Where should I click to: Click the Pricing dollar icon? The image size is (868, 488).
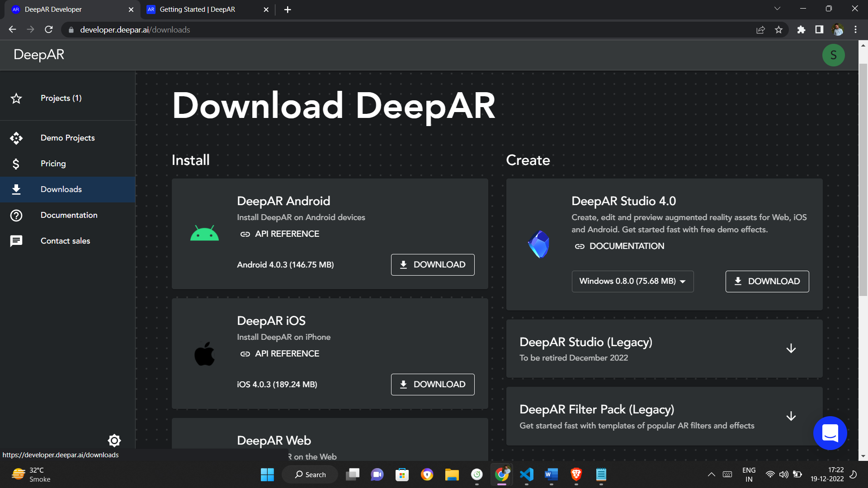pos(16,164)
